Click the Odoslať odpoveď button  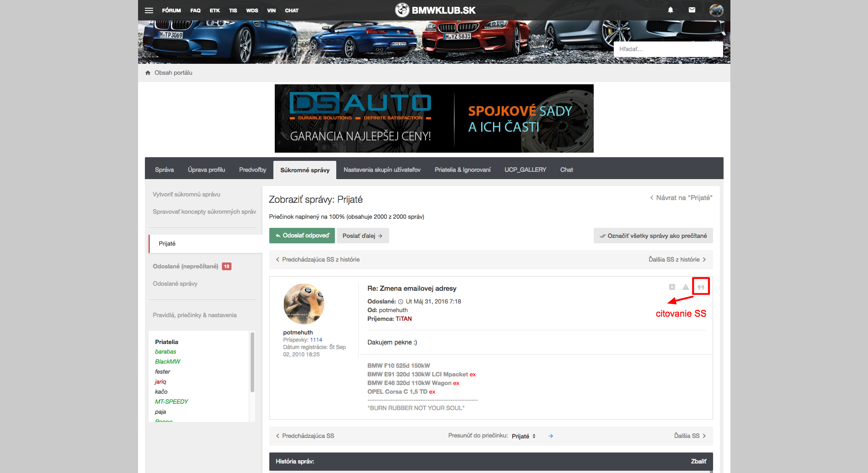point(302,236)
